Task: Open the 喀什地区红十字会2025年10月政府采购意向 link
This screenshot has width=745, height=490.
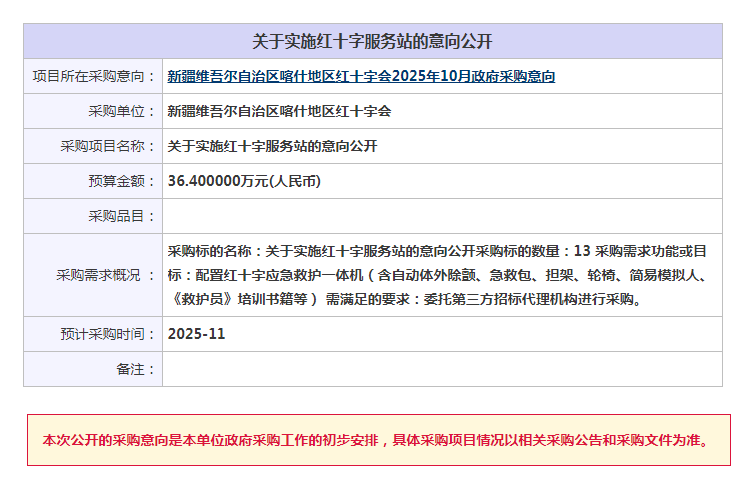Action: point(361,76)
